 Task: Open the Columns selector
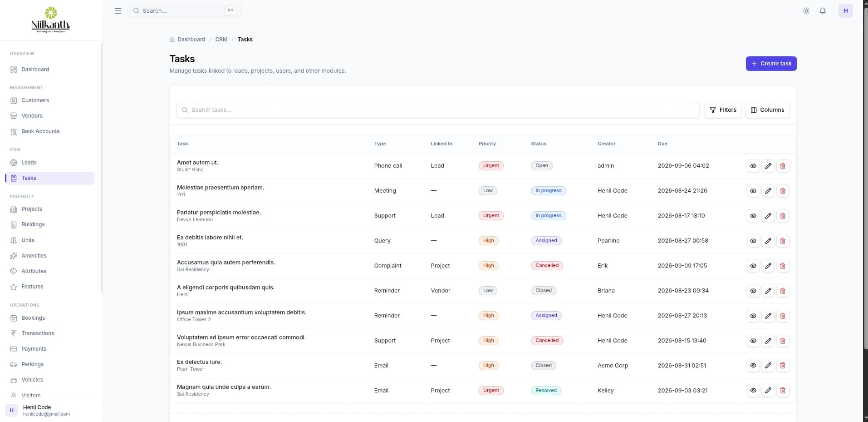click(767, 110)
